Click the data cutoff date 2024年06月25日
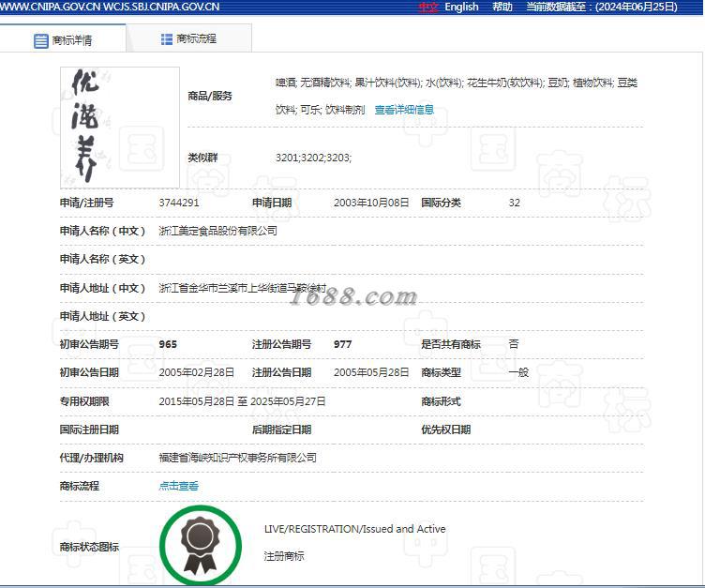705x588 pixels. tap(637, 8)
